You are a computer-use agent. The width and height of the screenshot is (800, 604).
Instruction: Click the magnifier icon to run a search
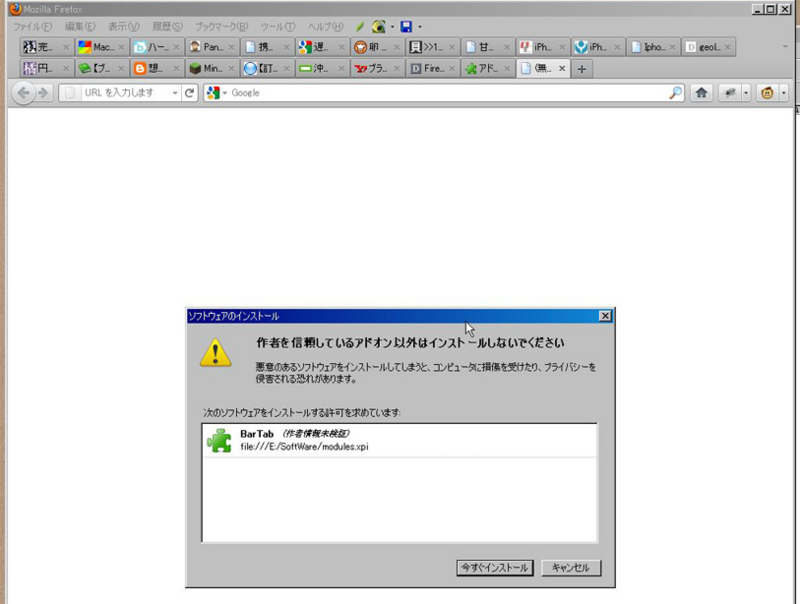674,93
